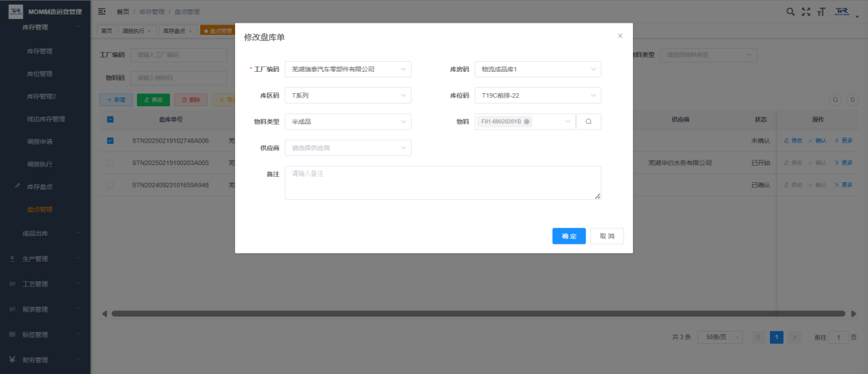Screen dimensions: 868x374
Task: Close the 调拨执行 tab via its x
Action: coord(149,31)
